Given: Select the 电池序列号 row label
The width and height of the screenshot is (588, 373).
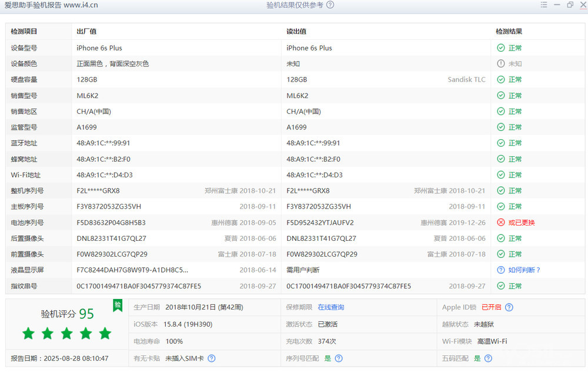Looking at the screenshot, I should (27, 223).
